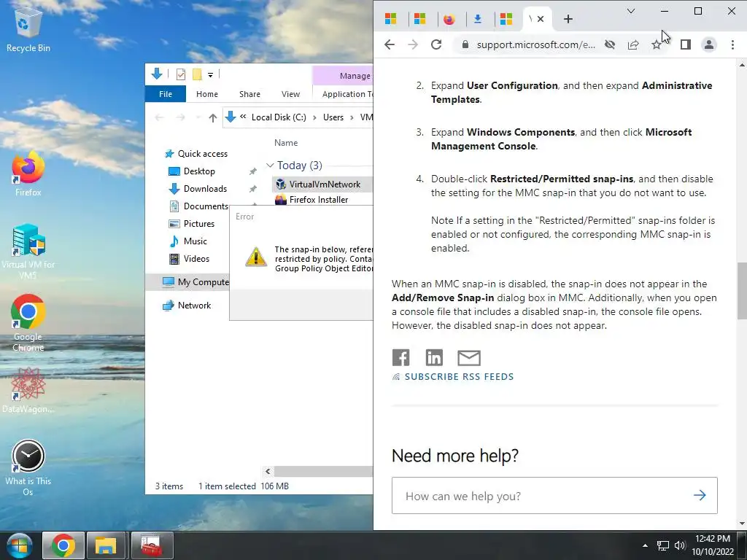Screen dimensions: 747x560
Task: Click the Windows Start button
Action: point(19,545)
